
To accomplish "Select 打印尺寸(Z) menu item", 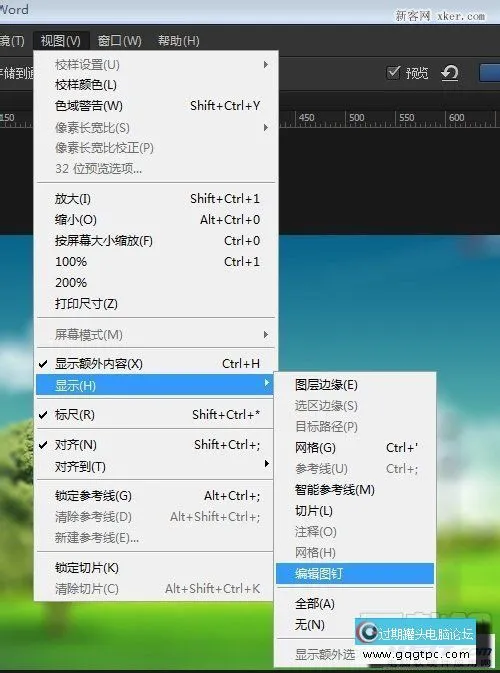I will click(155, 304).
